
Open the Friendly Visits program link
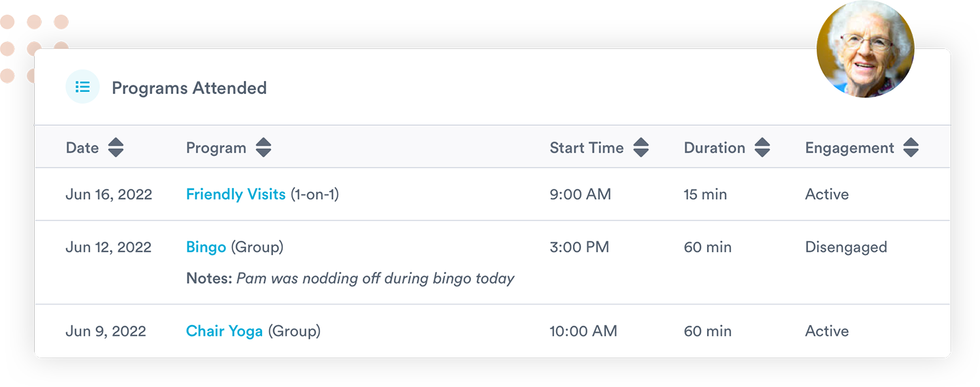click(x=235, y=194)
